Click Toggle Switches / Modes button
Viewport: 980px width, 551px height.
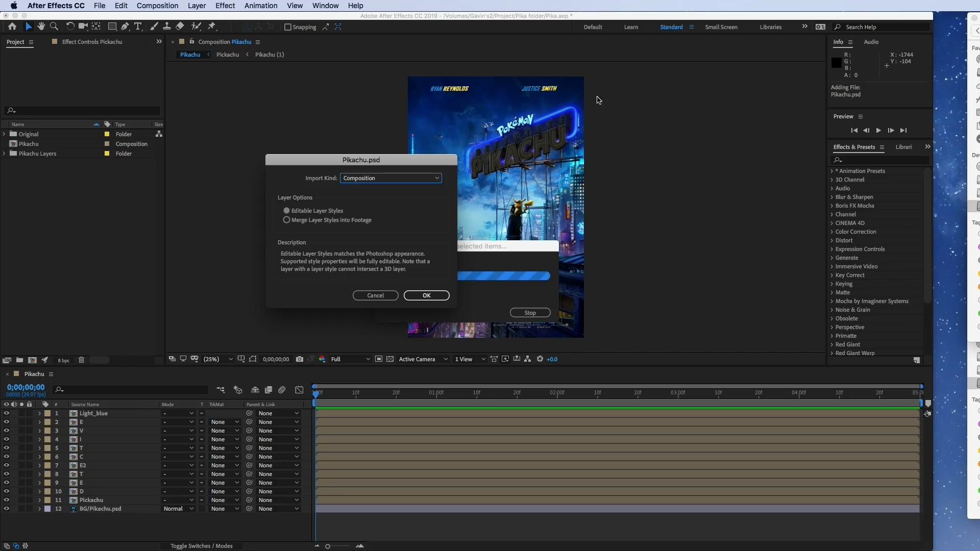(x=201, y=546)
